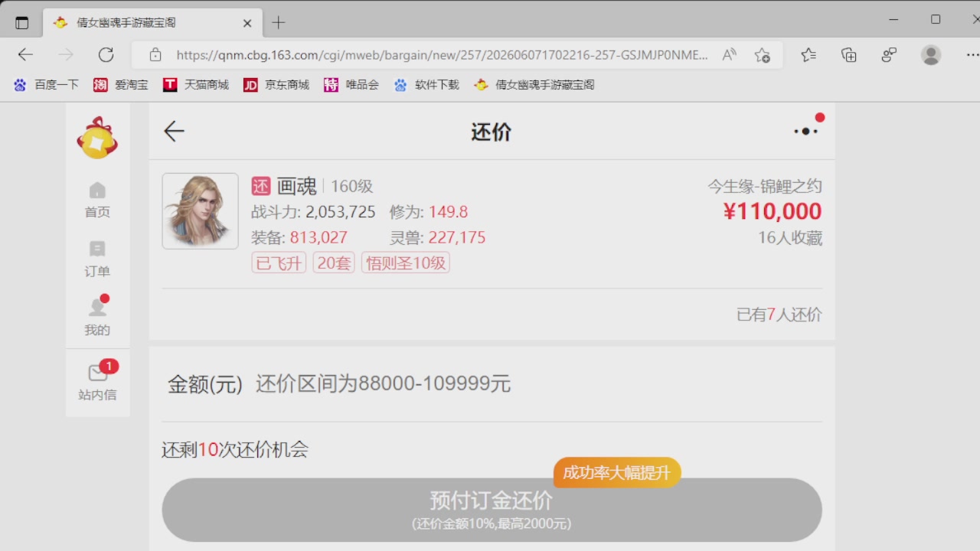
Task: Click the site lock icon in the address bar
Action: tap(155, 55)
